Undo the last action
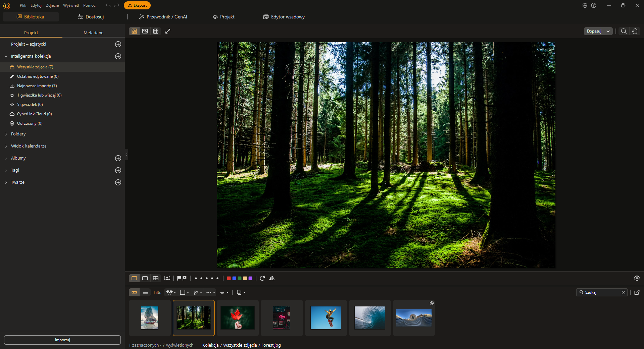Screen dimensions: 644x349 (108, 5)
